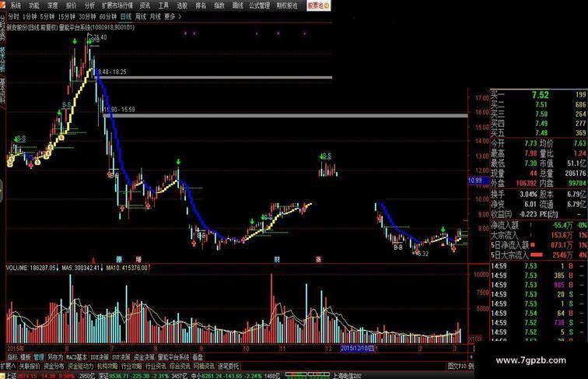The width and height of the screenshot is (588, 379).
Task: Click the 另存为 save-as button
Action: pos(55,357)
